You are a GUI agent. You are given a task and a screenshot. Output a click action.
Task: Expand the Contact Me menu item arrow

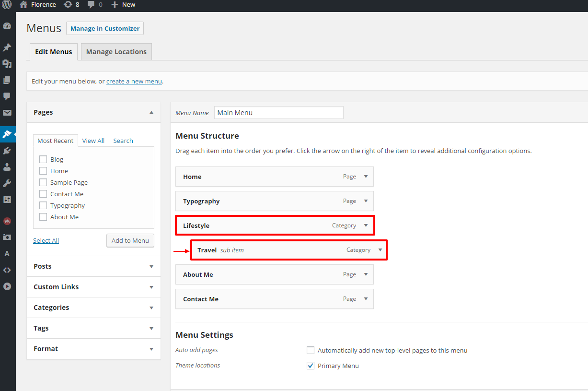click(366, 299)
